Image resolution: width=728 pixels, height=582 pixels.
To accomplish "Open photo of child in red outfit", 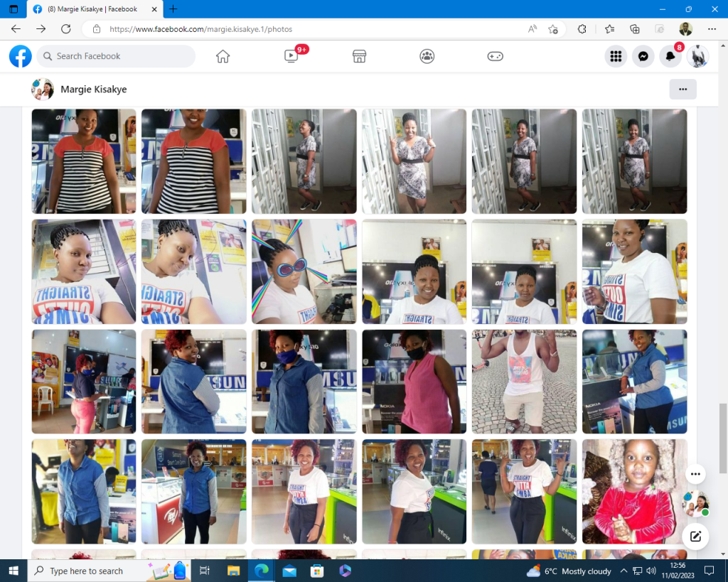I will (x=634, y=491).
